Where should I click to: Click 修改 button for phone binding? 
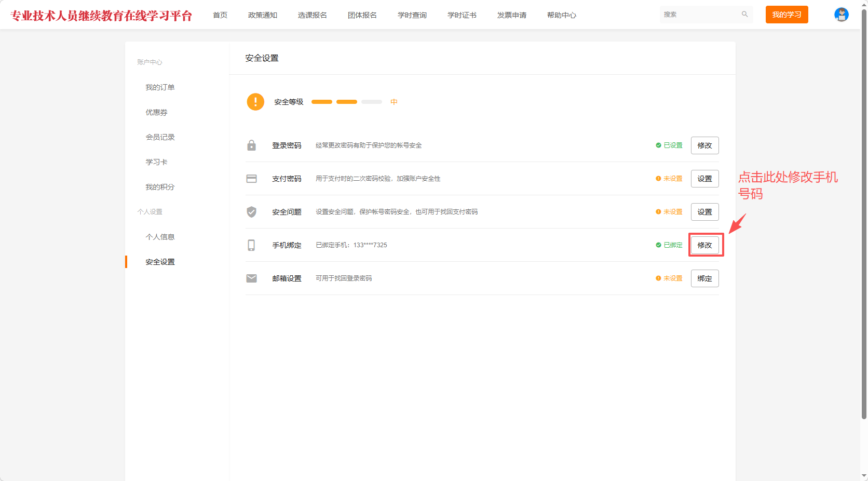tap(704, 245)
